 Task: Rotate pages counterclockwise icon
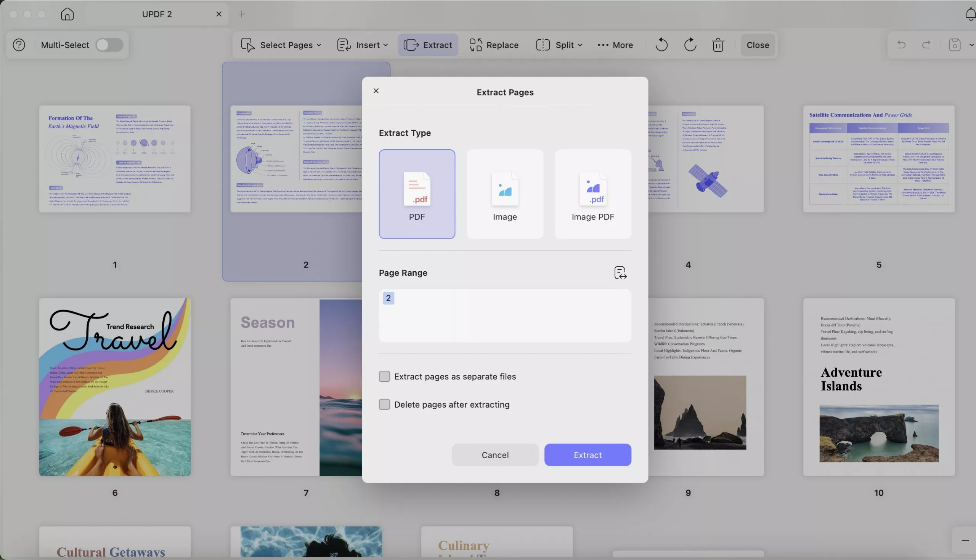pyautogui.click(x=661, y=45)
